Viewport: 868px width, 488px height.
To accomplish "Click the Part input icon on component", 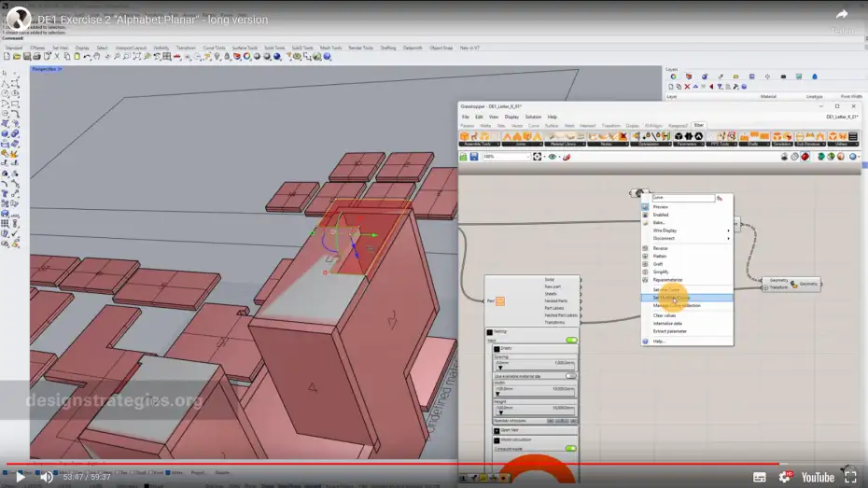I will [x=500, y=301].
